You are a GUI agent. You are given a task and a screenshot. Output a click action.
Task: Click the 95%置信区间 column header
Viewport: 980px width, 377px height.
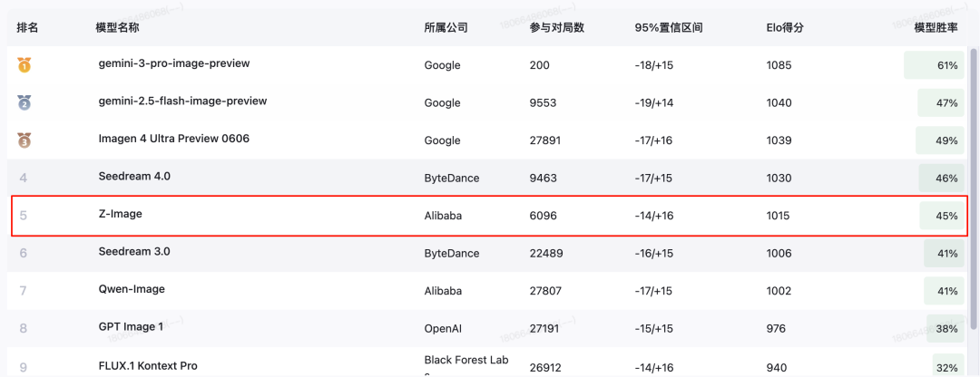(669, 28)
